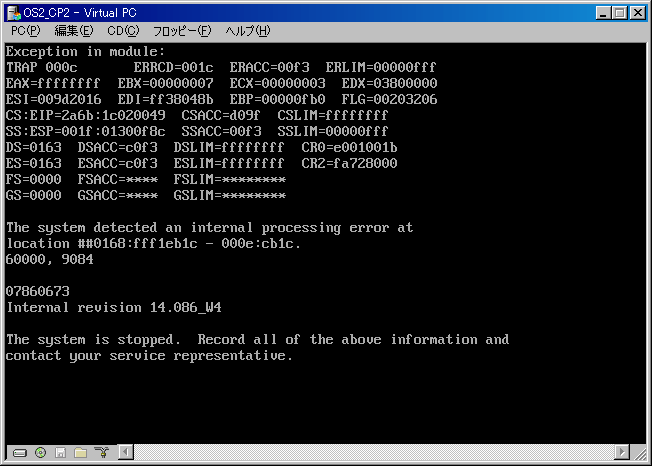This screenshot has width=652, height=466.
Task: Open the PC(P) menu
Action: (25, 31)
